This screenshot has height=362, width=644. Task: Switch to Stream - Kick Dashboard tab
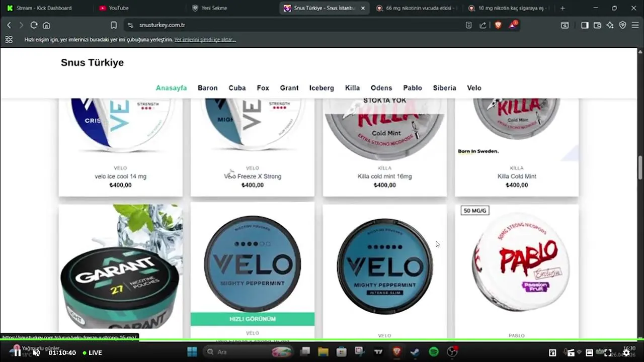point(44,8)
